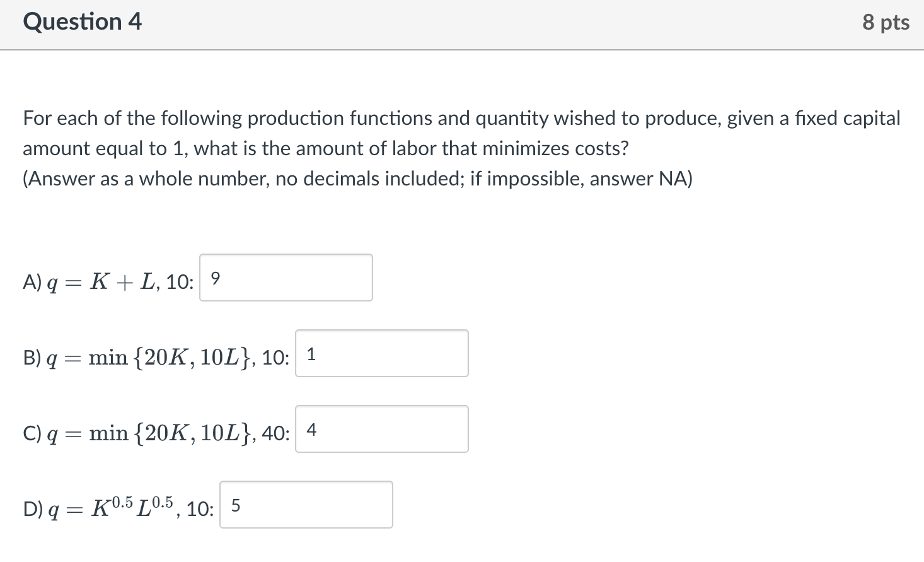Click the answer field containing 1
The image size is (924, 562).
point(381,353)
